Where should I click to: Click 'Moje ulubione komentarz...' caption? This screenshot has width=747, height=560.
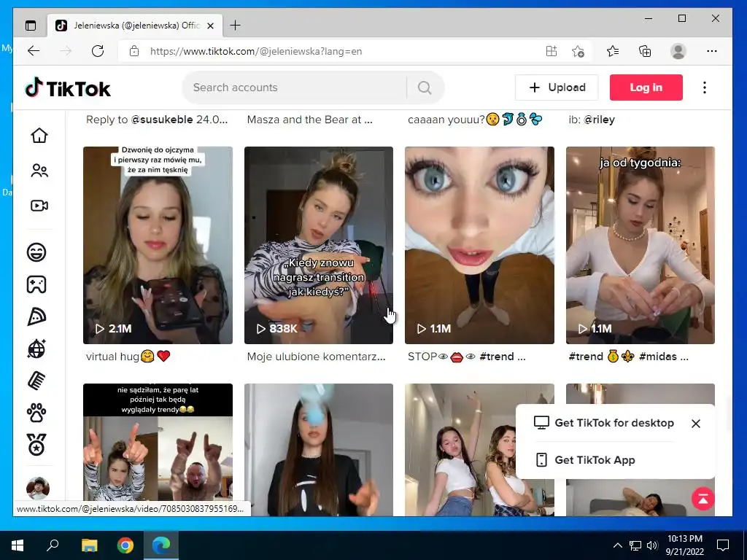[317, 357]
